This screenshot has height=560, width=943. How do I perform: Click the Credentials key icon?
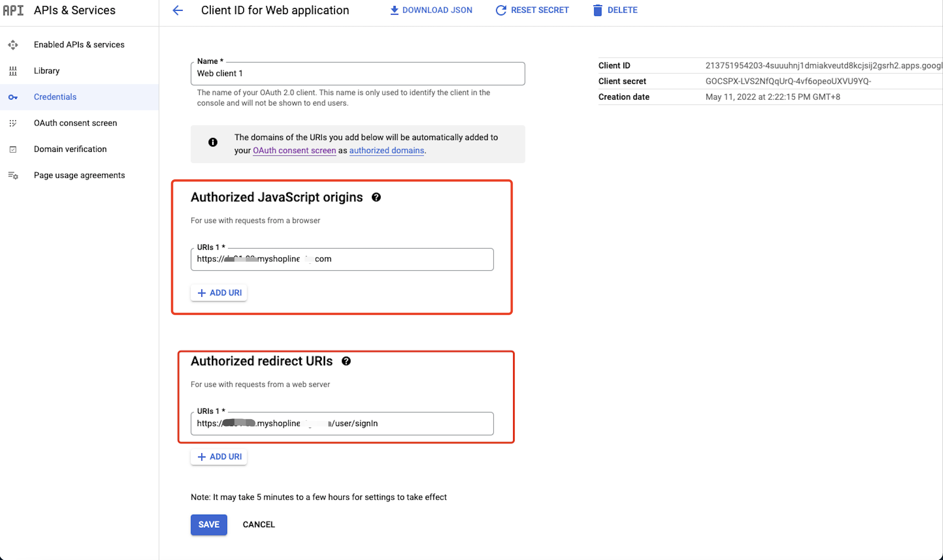pyautogui.click(x=13, y=97)
